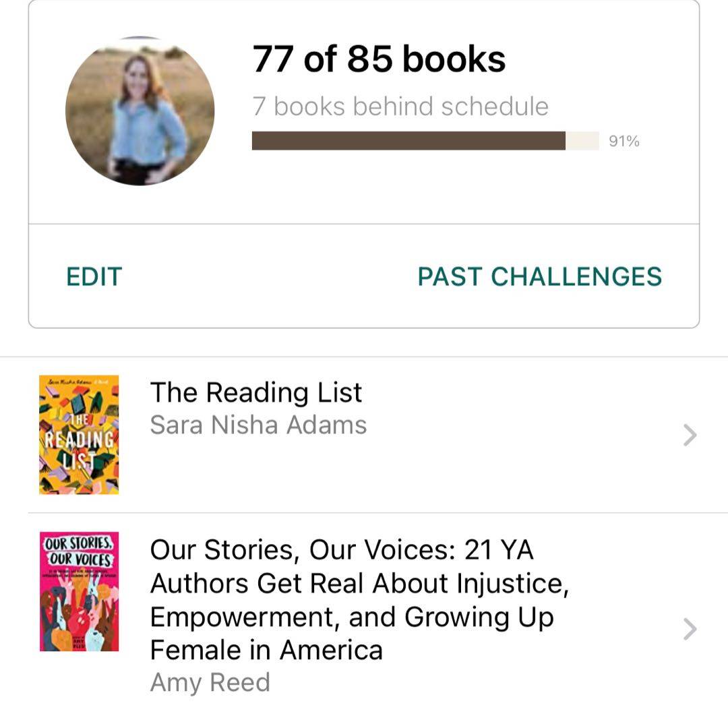Image resolution: width=728 pixels, height=728 pixels.
Task: Select author Amy Reed
Action: click(x=210, y=682)
